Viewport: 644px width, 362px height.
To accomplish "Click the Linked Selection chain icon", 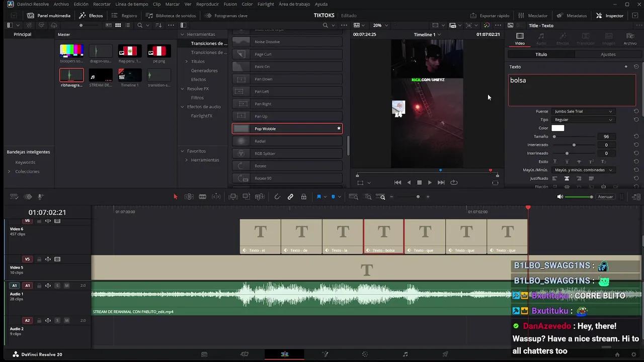I will (290, 197).
